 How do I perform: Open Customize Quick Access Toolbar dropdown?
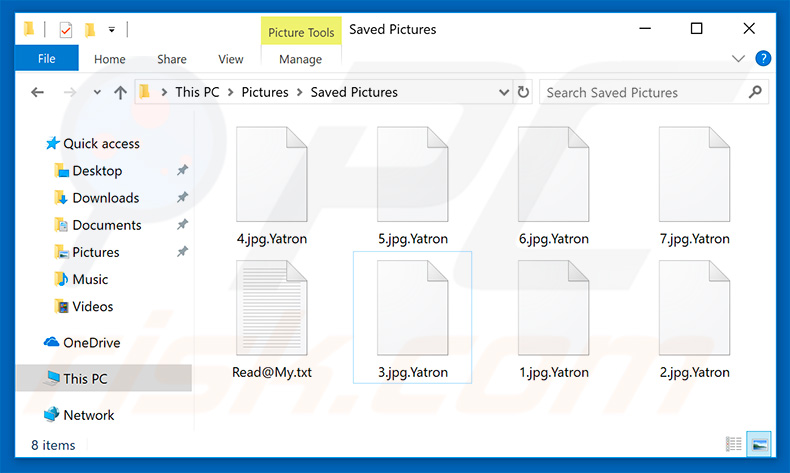(112, 30)
